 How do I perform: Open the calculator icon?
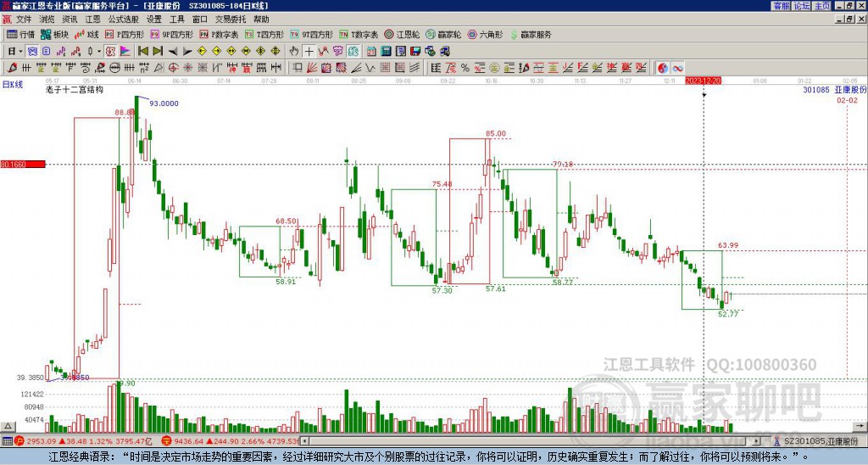386,52
